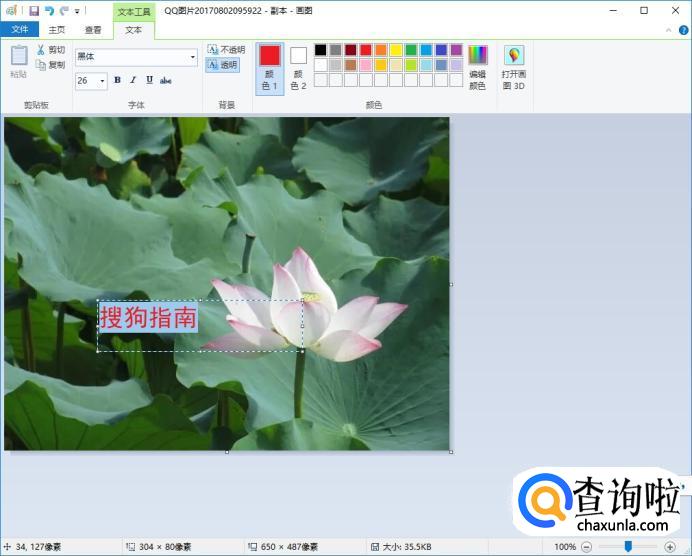Select opaque background option (不透明)

coord(225,49)
